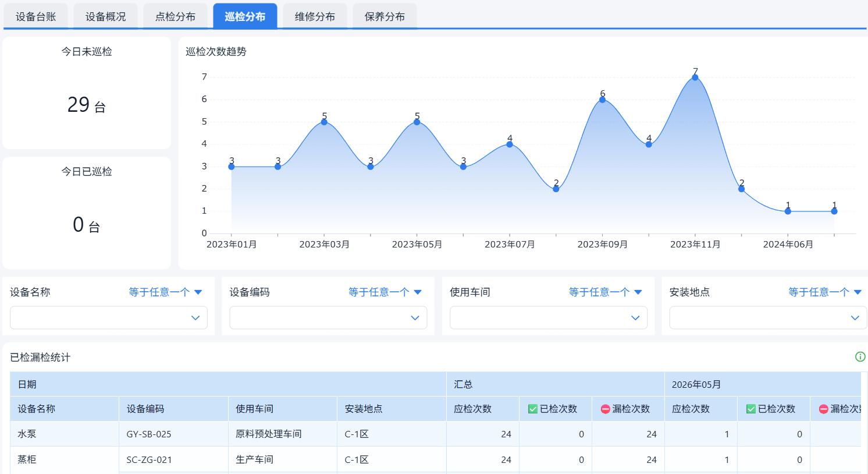
Task: Open 等于任意一个 condition for 设备编码
Action: 385,292
